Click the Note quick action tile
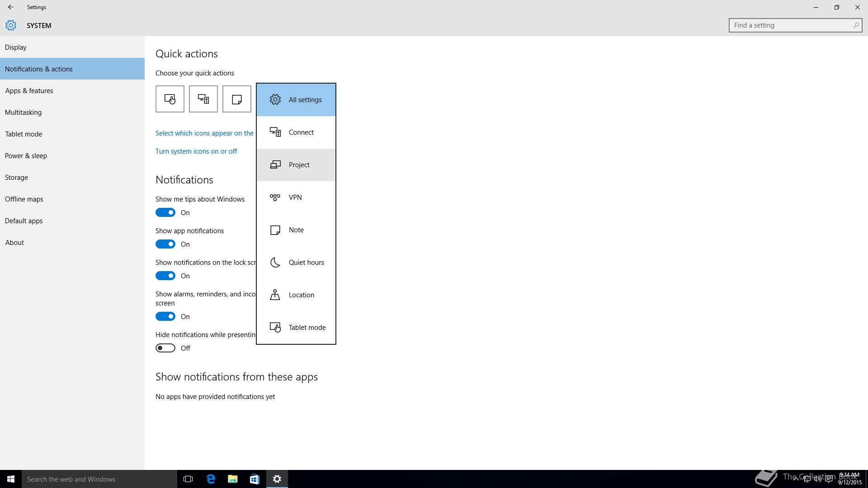 click(237, 99)
